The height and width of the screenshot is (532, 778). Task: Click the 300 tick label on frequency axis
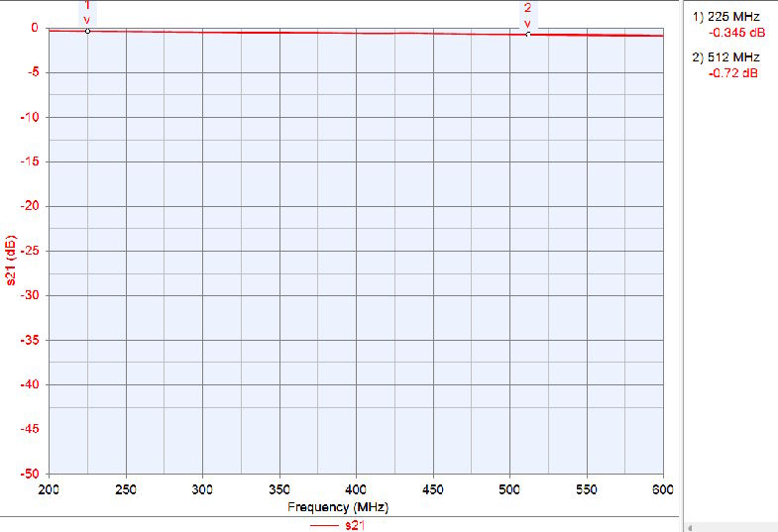click(x=202, y=489)
